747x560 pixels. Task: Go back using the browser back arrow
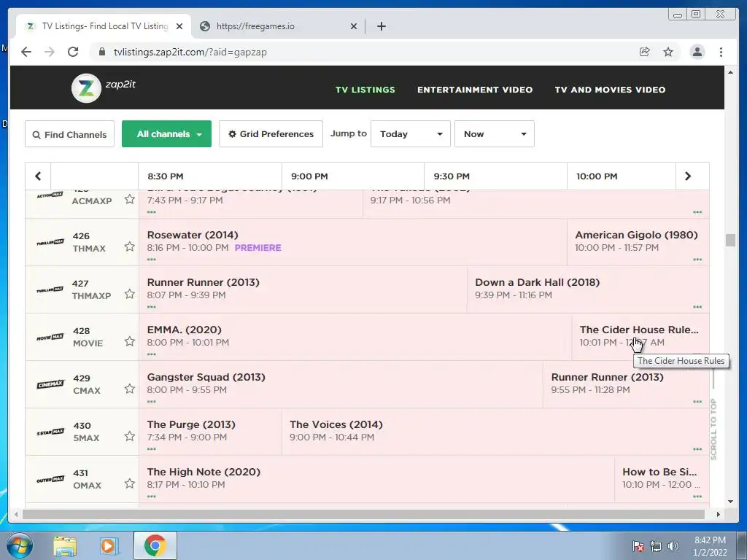pos(26,52)
